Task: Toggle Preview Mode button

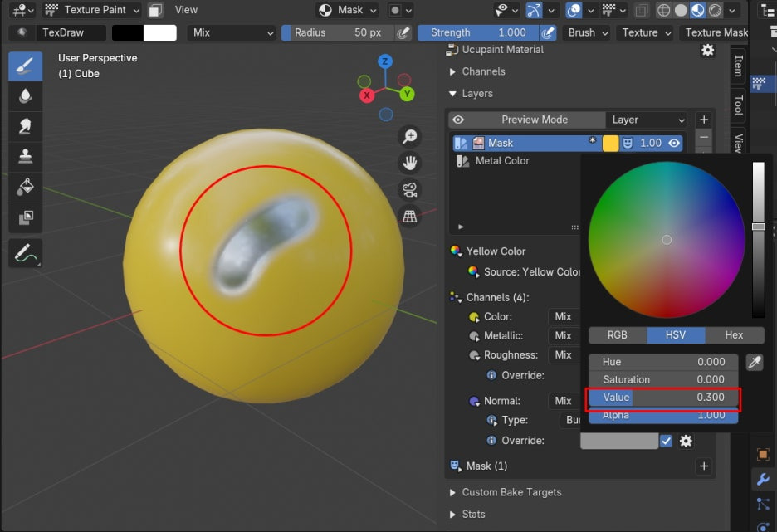Action: (x=527, y=120)
